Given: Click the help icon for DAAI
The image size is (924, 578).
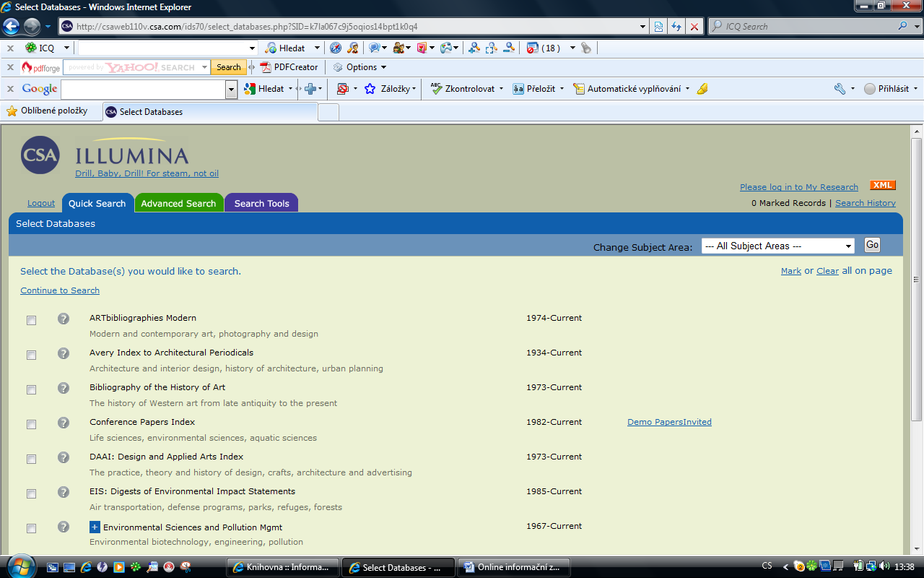Looking at the screenshot, I should (64, 457).
